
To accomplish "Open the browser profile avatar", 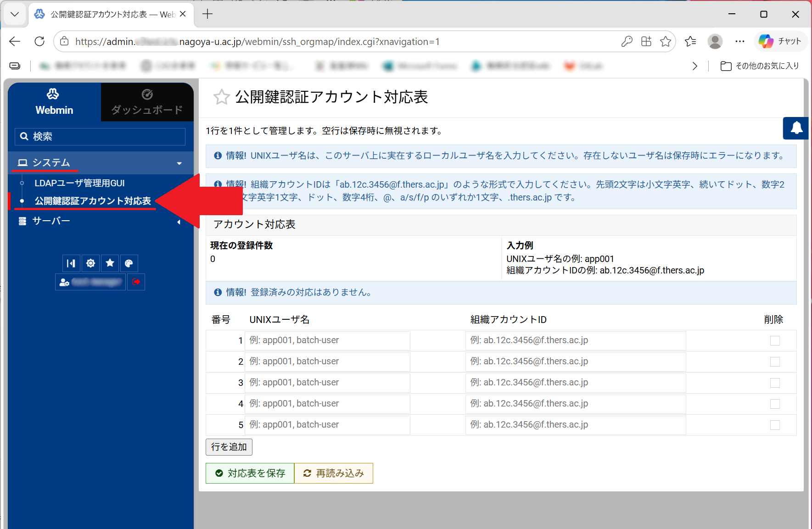I will pyautogui.click(x=715, y=42).
